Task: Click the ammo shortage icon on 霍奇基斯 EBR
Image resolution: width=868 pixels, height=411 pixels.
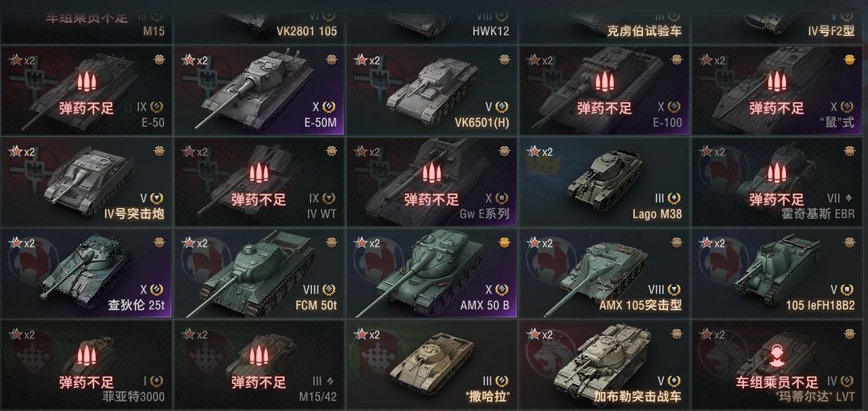Action: tap(776, 173)
